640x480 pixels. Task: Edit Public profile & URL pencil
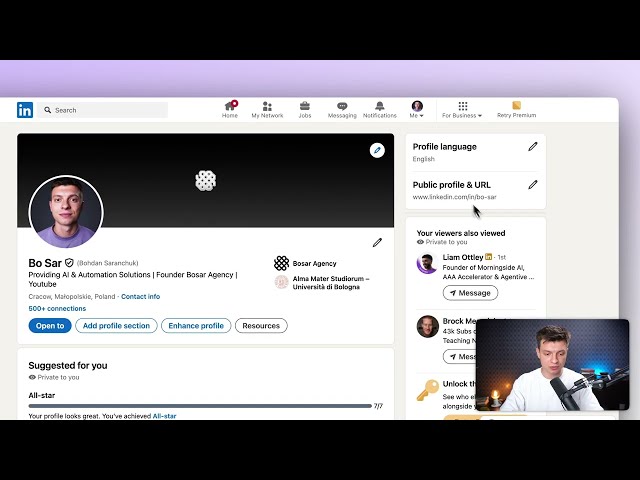533,185
